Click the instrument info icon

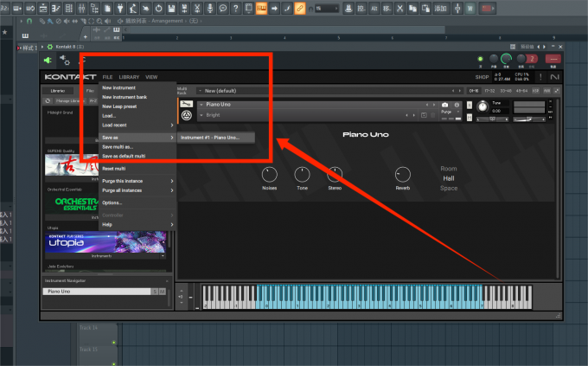click(x=457, y=105)
